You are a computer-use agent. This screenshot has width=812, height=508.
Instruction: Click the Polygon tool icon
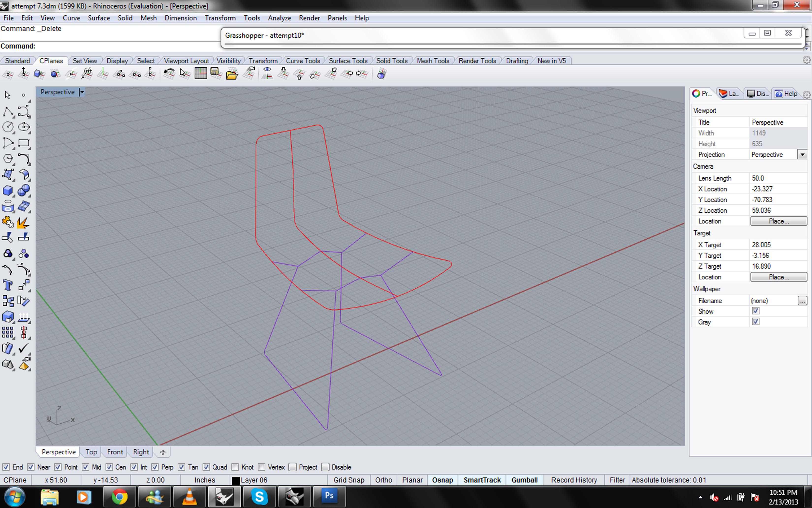click(8, 159)
